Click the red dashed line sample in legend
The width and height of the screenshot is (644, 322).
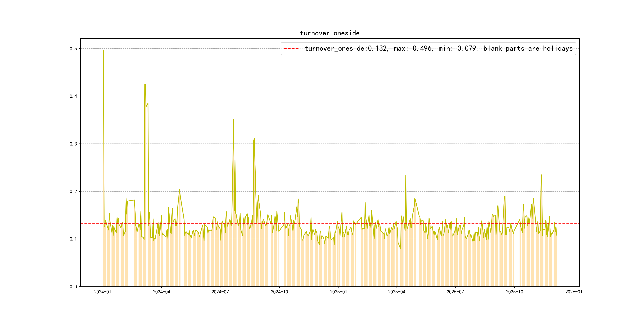point(291,48)
